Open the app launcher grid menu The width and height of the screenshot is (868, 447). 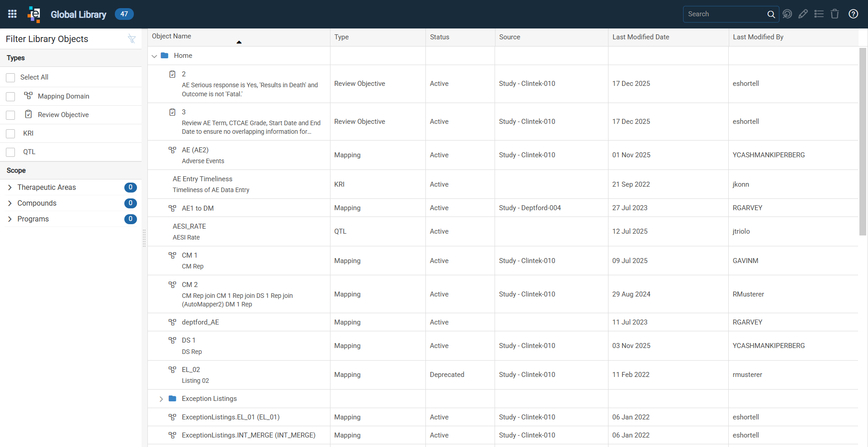(12, 14)
